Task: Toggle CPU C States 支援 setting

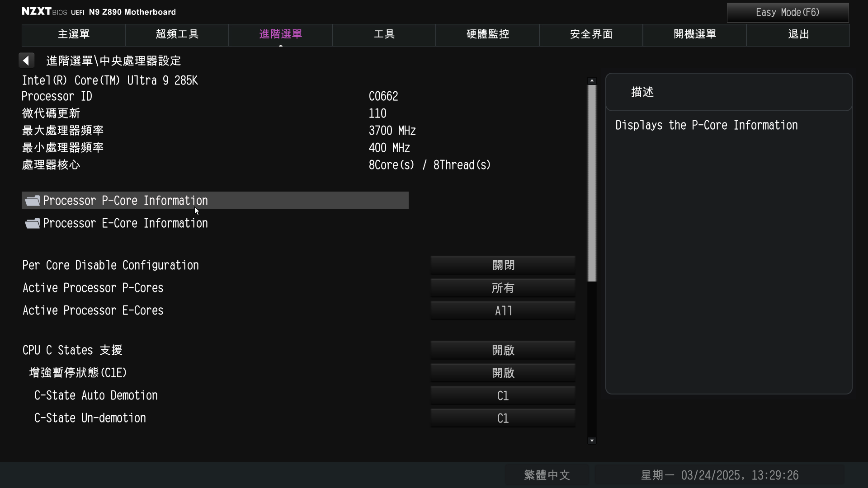Action: pyautogui.click(x=503, y=350)
